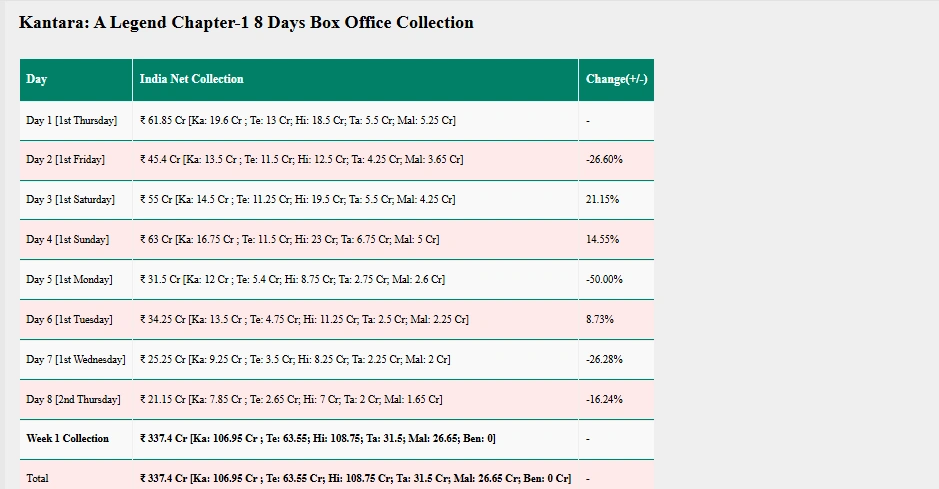Screen dimensions: 939x489
Task: Click the 'Day 1 [1st Thursday]' cell
Action: click(71, 120)
